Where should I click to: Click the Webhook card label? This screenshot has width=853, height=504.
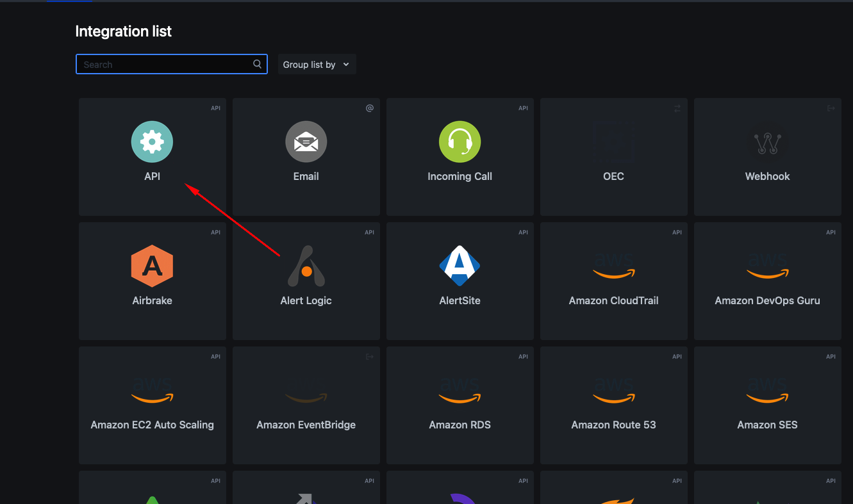tap(768, 176)
